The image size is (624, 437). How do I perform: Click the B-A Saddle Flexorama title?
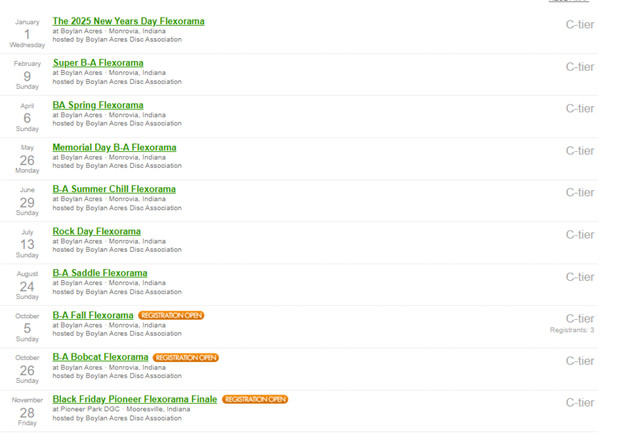point(100,273)
